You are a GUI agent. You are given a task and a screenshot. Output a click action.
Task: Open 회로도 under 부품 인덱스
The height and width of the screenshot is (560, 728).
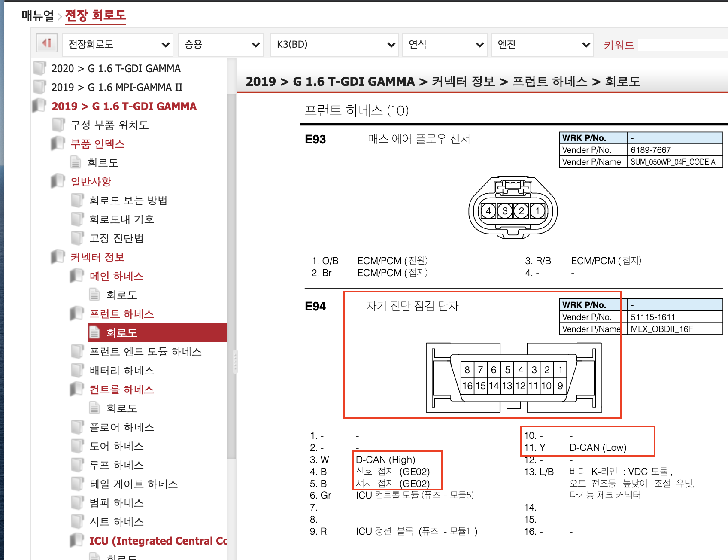[x=103, y=163]
